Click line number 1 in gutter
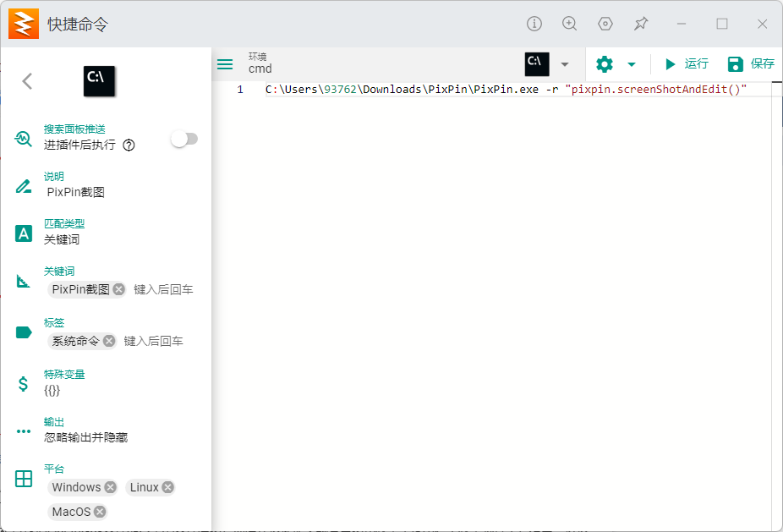This screenshot has width=783, height=532. tap(240, 90)
